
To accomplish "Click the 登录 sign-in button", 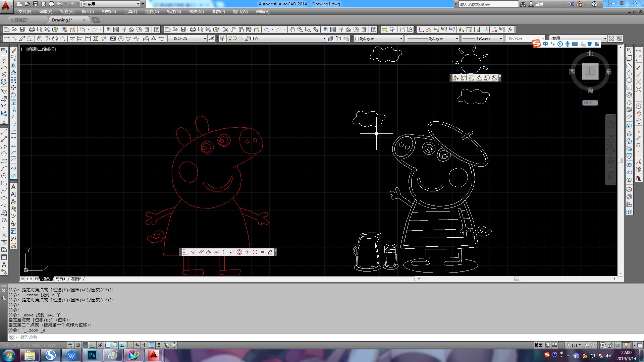I will [539, 4].
